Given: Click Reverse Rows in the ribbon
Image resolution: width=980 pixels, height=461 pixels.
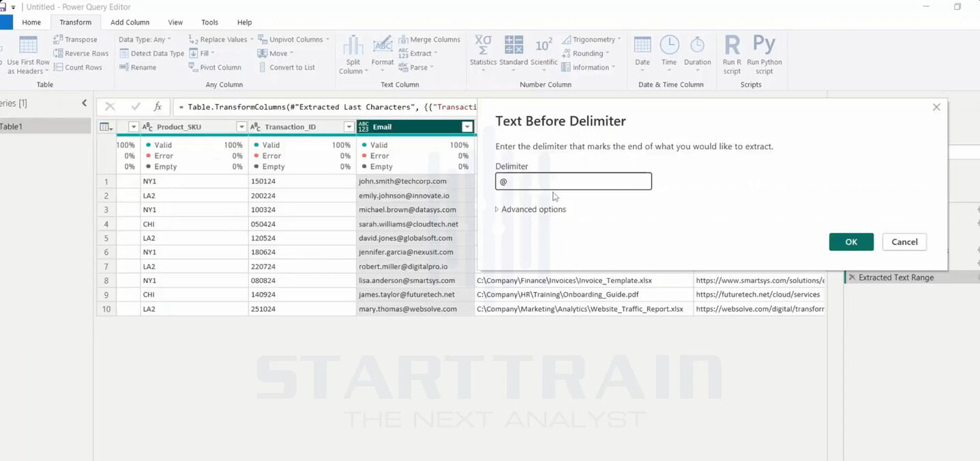Looking at the screenshot, I should [x=80, y=53].
